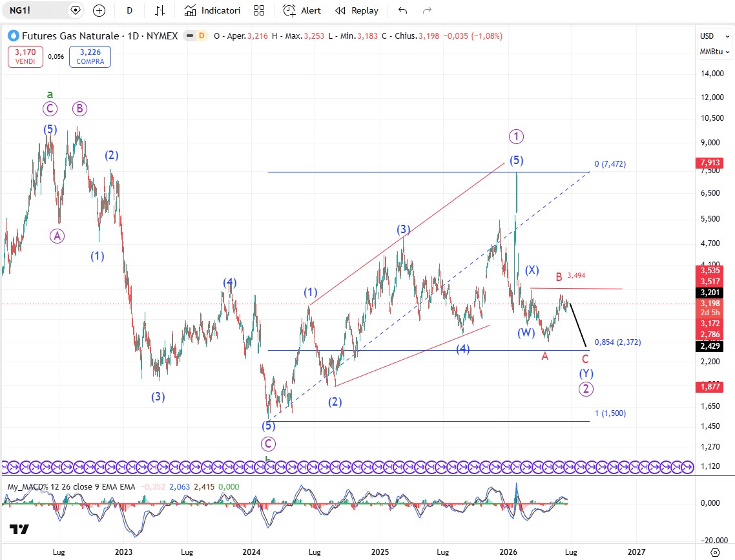The image size is (735, 560).
Task: Click the 3,170 VENDI sell button
Action: click(x=25, y=57)
